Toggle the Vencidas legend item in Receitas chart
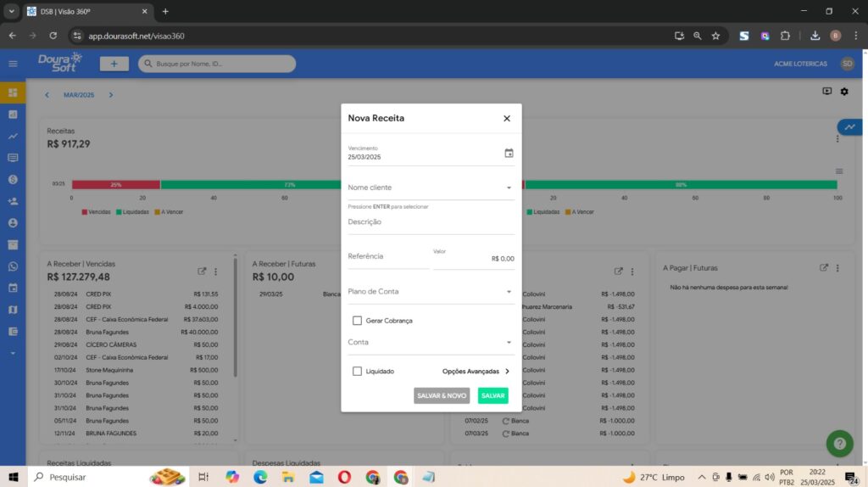 click(x=97, y=212)
